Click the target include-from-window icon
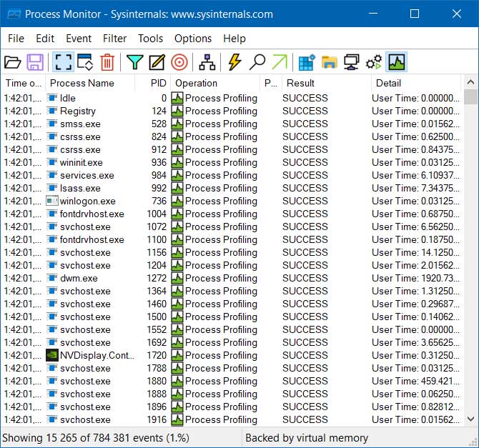The height and width of the screenshot is (448, 479). pyautogui.click(x=179, y=62)
